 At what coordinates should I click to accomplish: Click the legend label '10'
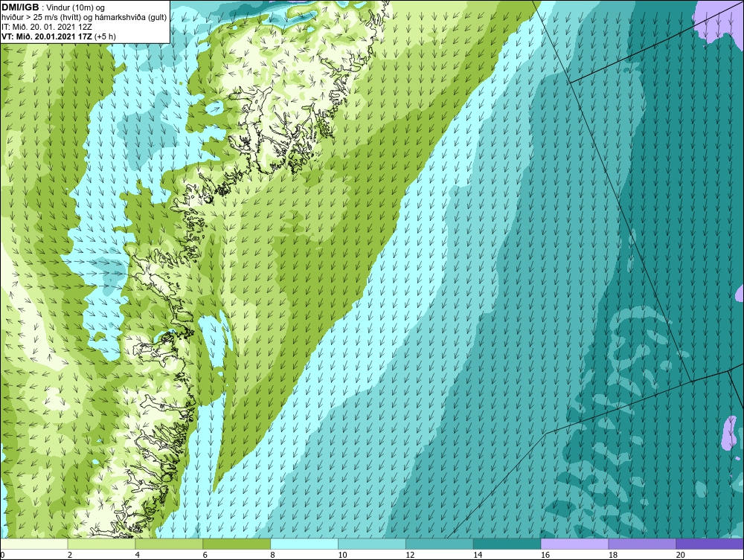342,555
